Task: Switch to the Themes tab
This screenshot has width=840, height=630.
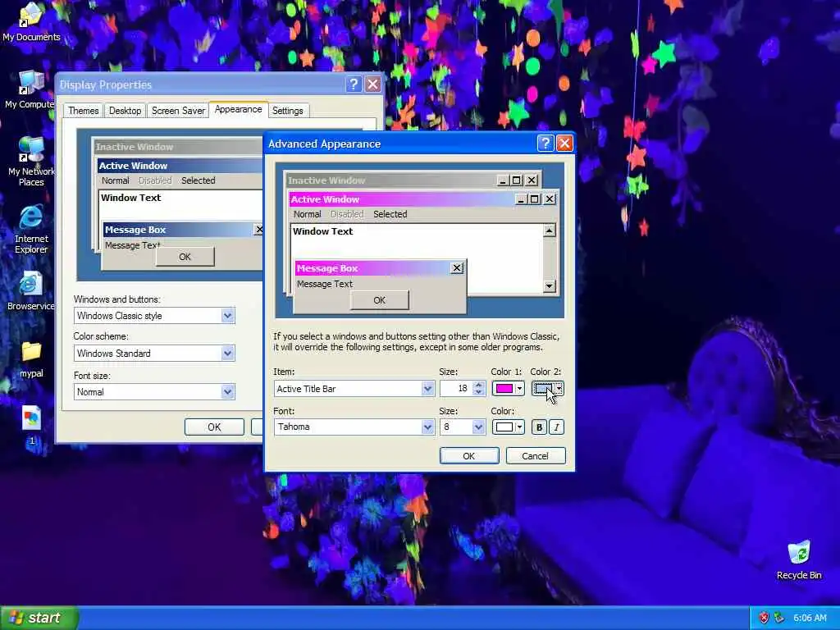Action: pos(83,111)
